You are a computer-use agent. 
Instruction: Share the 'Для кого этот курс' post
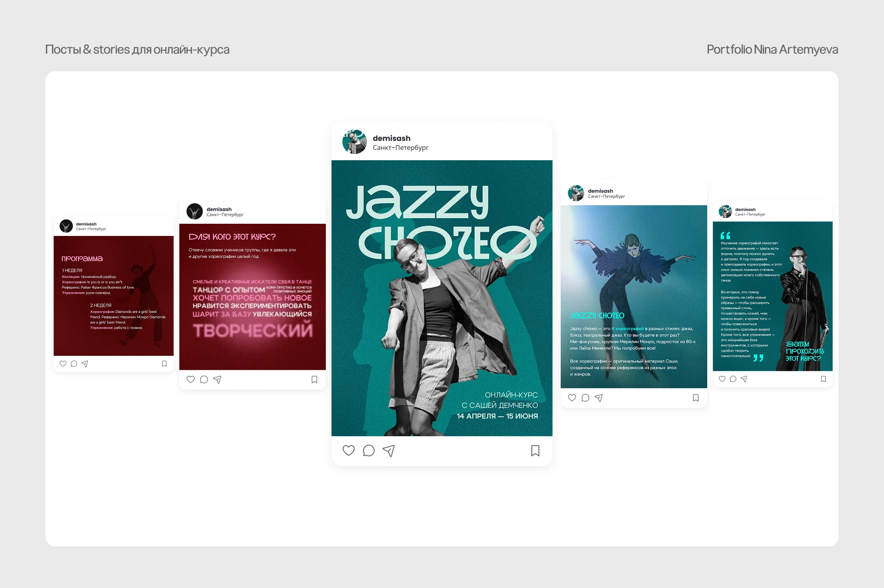coord(217,379)
